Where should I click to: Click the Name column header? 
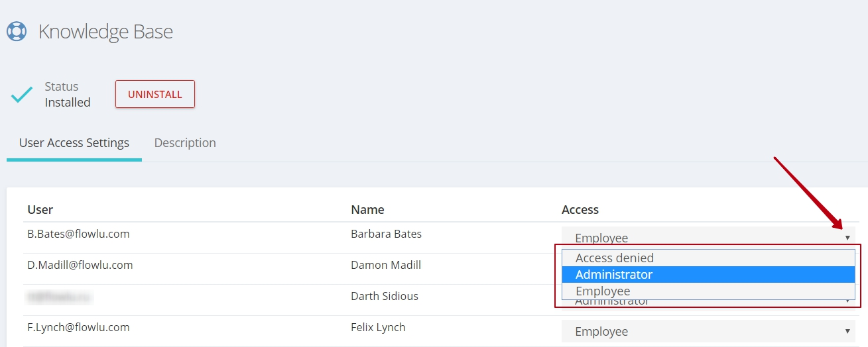[367, 209]
